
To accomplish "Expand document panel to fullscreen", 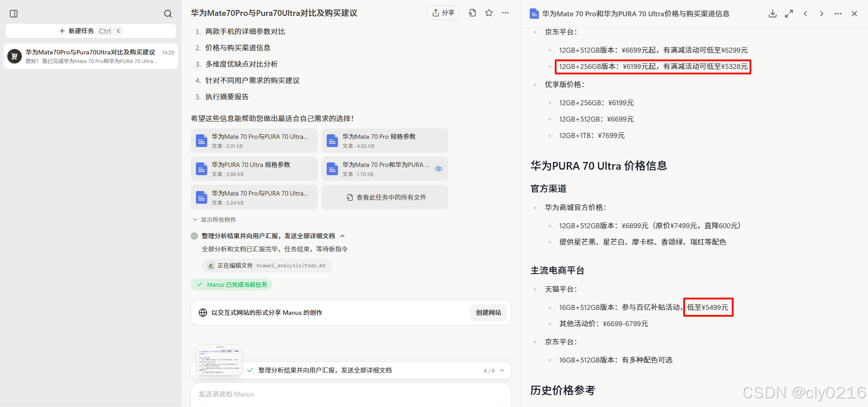I will pyautogui.click(x=789, y=14).
